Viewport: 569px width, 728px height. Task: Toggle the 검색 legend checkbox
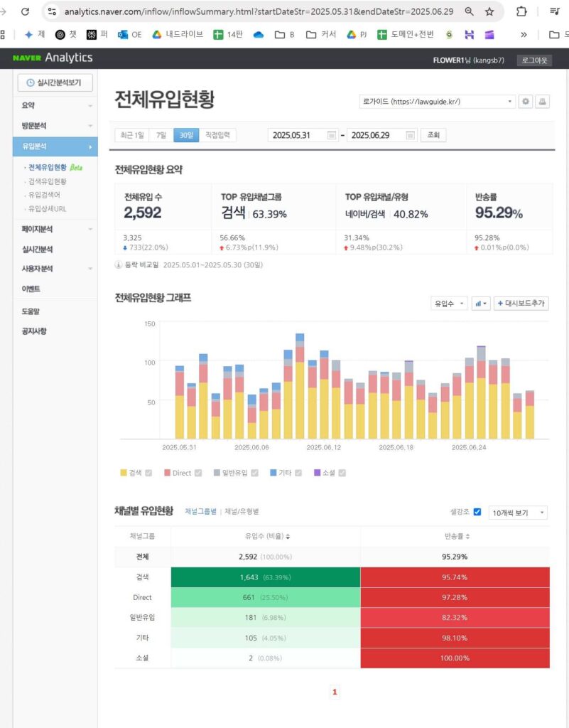148,473
